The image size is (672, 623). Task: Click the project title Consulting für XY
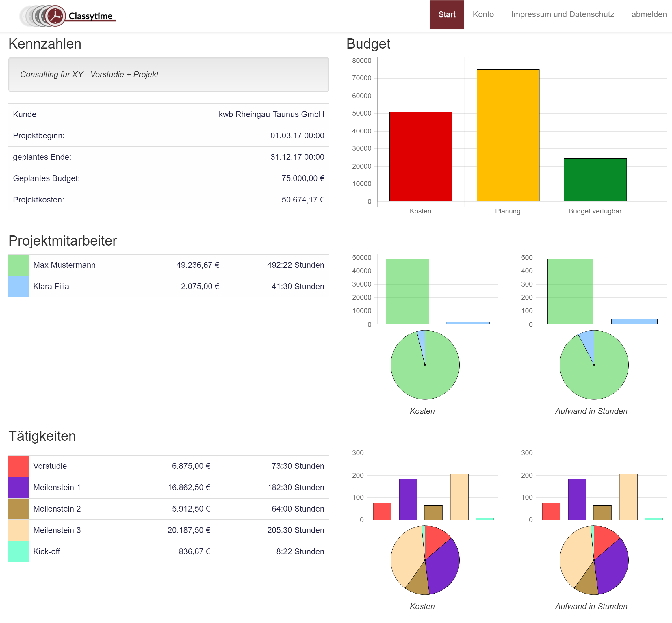click(89, 74)
